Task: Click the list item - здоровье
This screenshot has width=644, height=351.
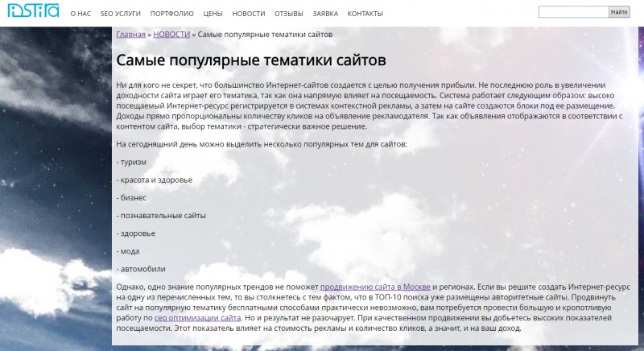Action: [x=136, y=233]
